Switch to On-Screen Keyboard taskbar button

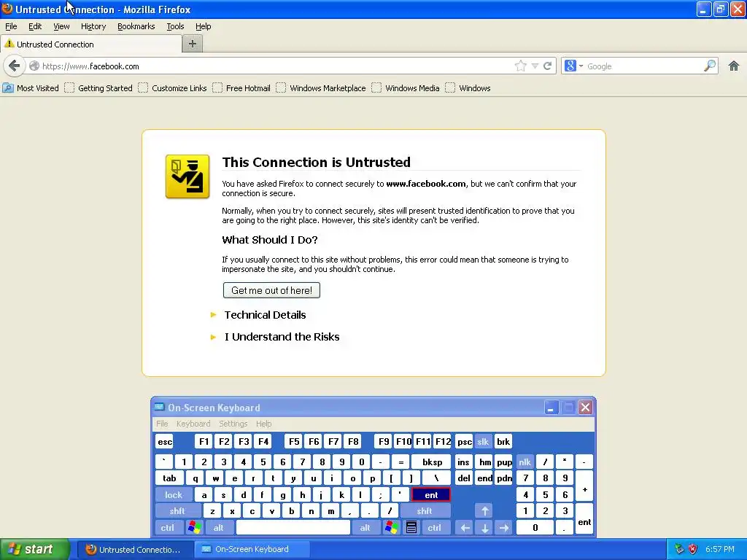[x=252, y=549]
